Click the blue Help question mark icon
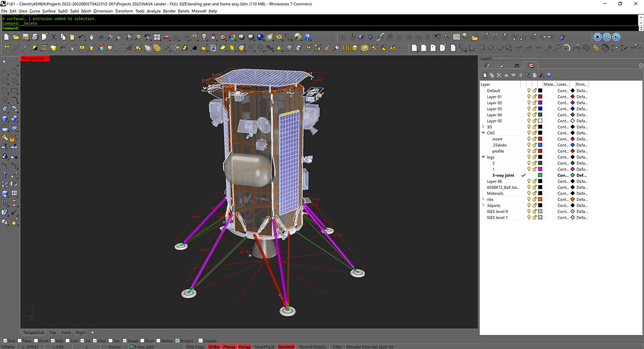 pos(307,37)
